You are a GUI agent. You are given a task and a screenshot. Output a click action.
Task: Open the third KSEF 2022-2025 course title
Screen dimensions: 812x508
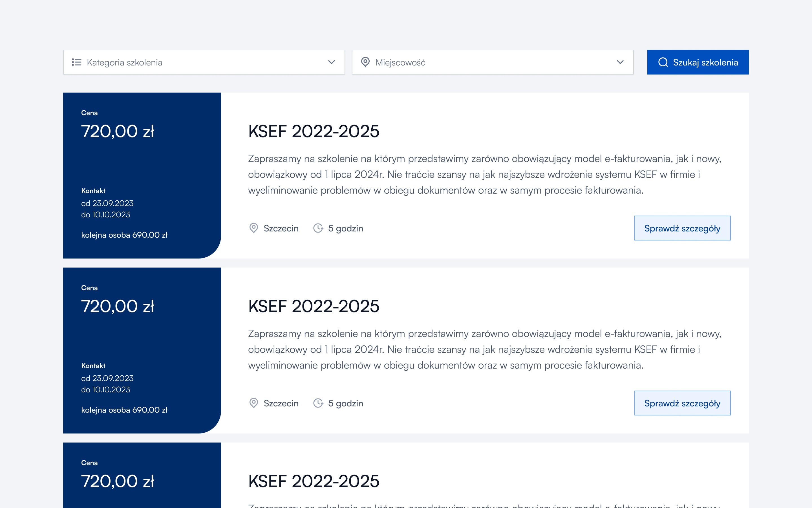click(x=314, y=481)
